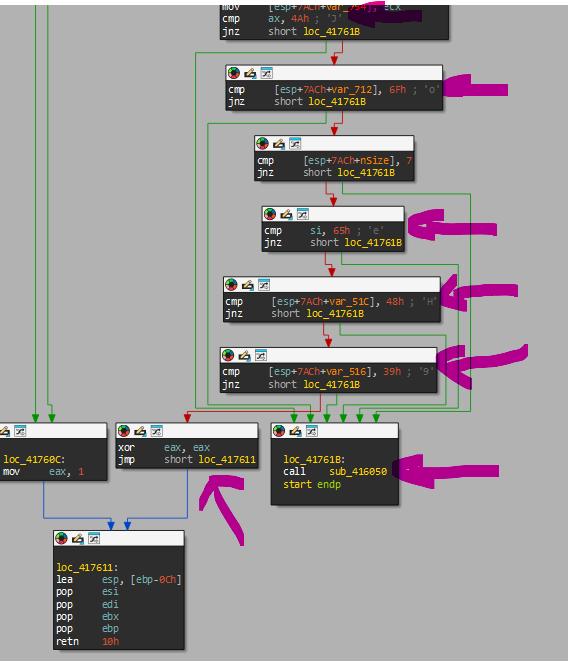568x661 pixels.
Task: Click the 'pop ebx' instruction
Action: (88, 617)
